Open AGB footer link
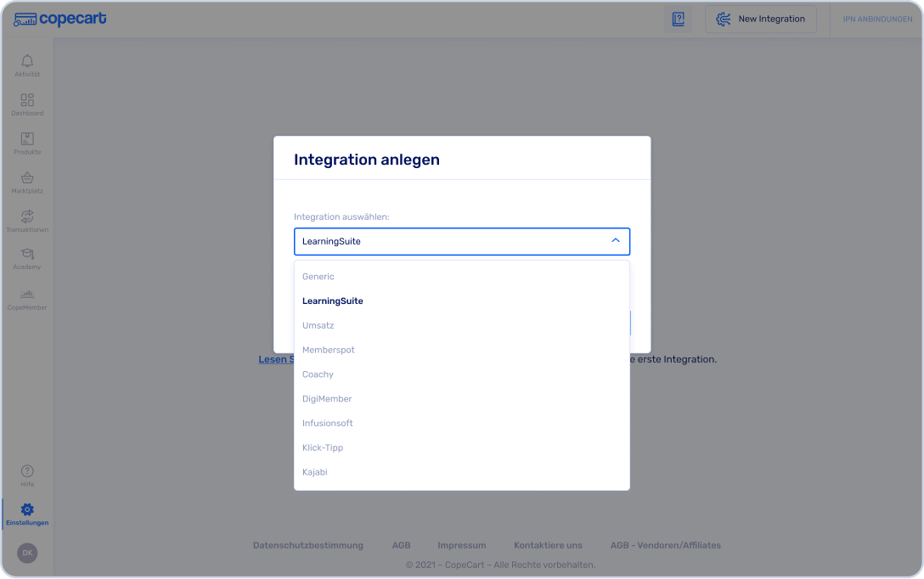The image size is (924, 579). pos(402,545)
